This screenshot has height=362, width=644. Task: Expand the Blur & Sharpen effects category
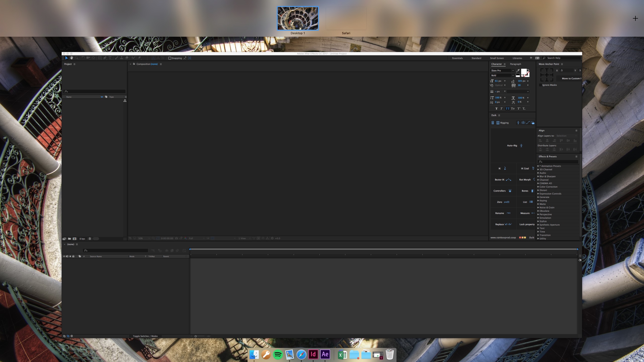(x=538, y=176)
